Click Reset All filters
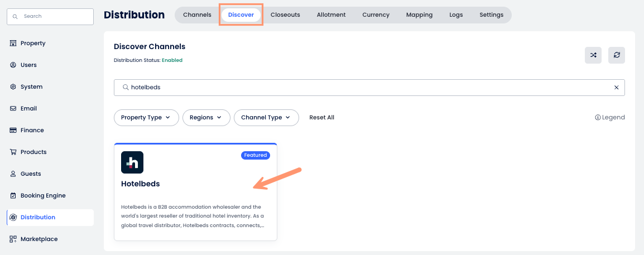Viewport: 644px width, 255px height. coord(322,118)
